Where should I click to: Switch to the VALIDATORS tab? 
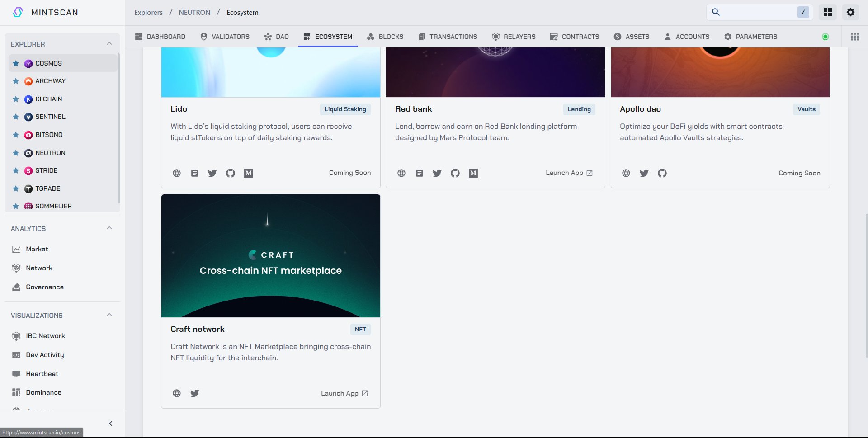[x=225, y=37]
